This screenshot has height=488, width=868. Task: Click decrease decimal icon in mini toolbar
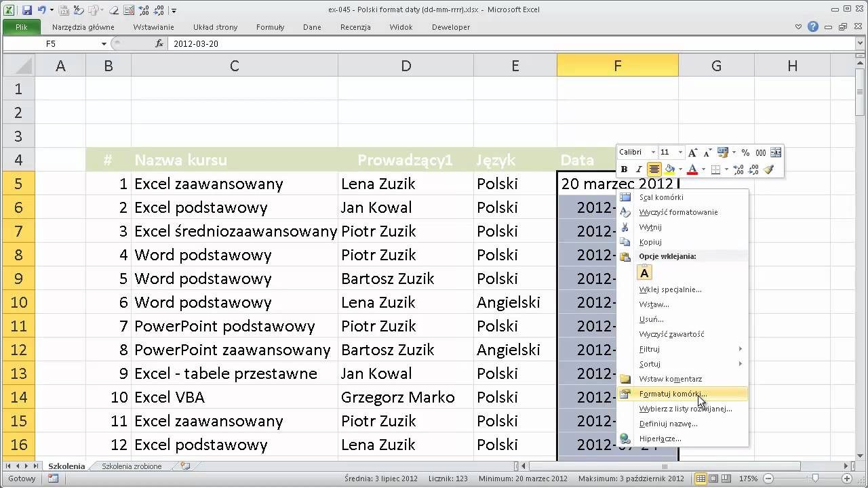click(753, 169)
